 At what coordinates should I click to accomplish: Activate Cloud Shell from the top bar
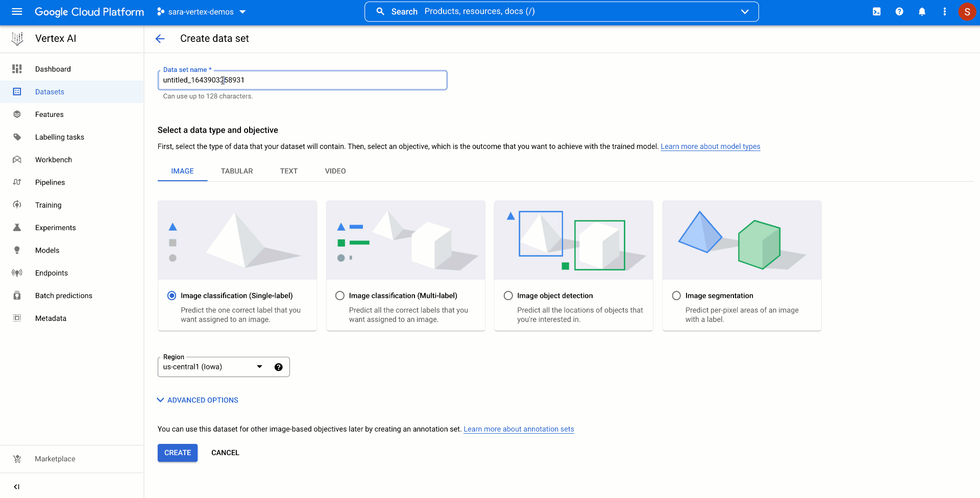click(x=876, y=11)
